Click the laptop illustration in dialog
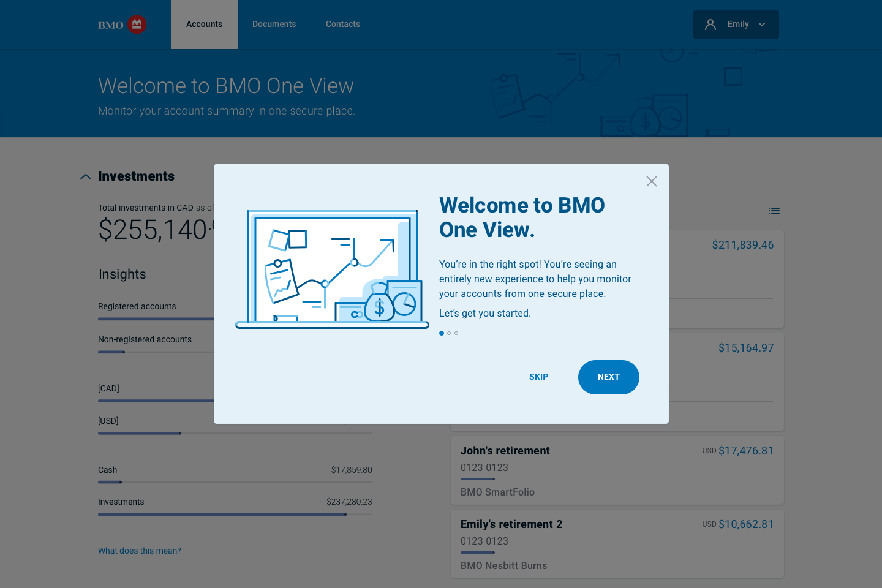Image resolution: width=882 pixels, height=588 pixels. point(332,269)
